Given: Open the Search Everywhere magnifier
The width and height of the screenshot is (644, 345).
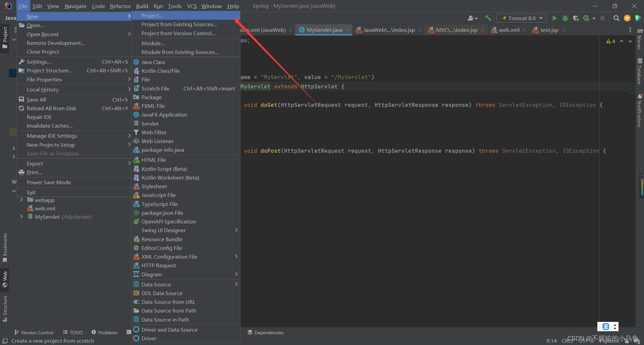Looking at the screenshot, I should click(x=616, y=18).
